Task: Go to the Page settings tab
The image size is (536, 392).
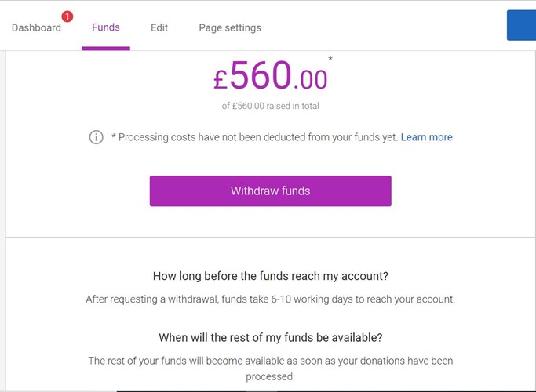Action: pyautogui.click(x=230, y=27)
